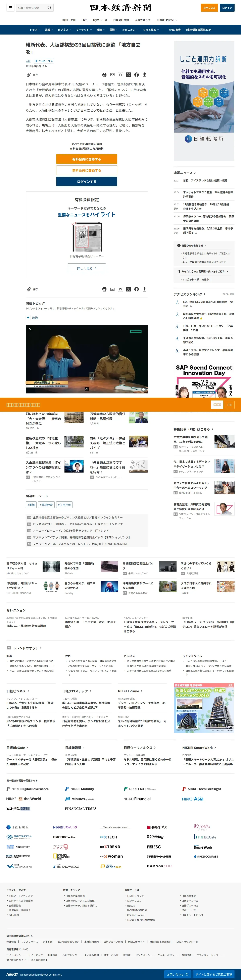The image size is (241, 980).
Task: Share by email using the bottom envelope icon
Action: (x=112, y=289)
